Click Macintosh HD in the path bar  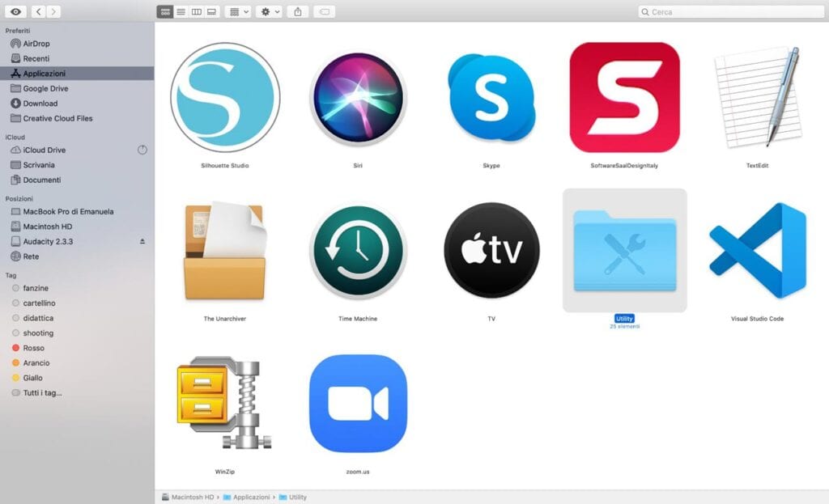coord(188,498)
